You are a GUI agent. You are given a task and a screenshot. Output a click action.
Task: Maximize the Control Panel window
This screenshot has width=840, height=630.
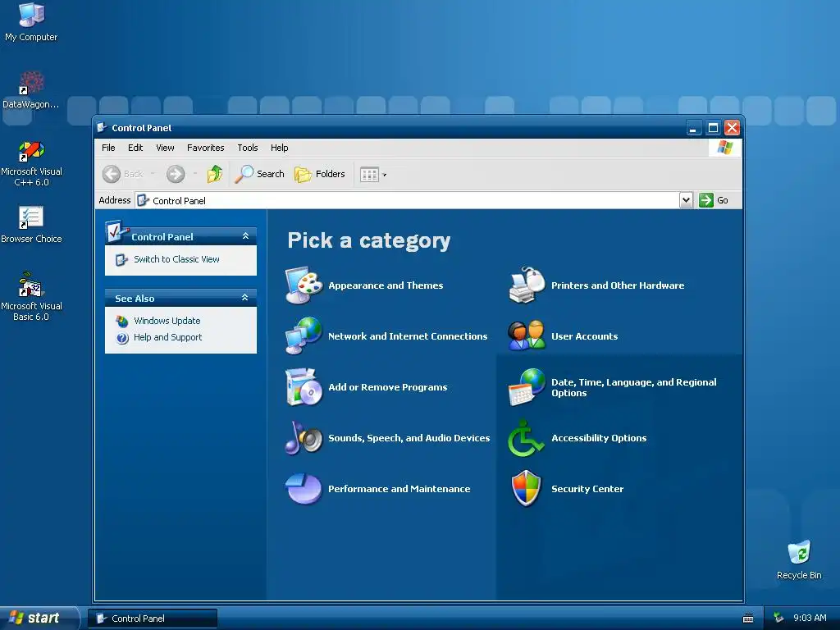point(713,128)
